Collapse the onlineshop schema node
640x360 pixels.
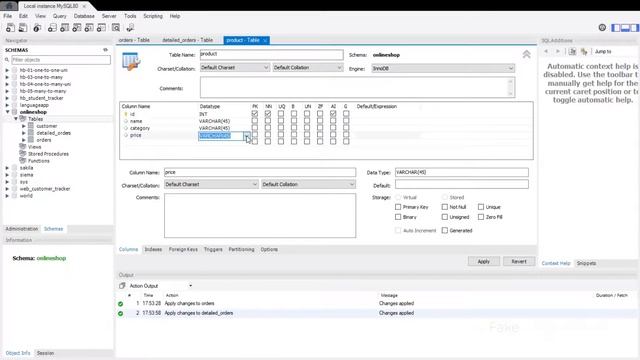click(x=7, y=112)
